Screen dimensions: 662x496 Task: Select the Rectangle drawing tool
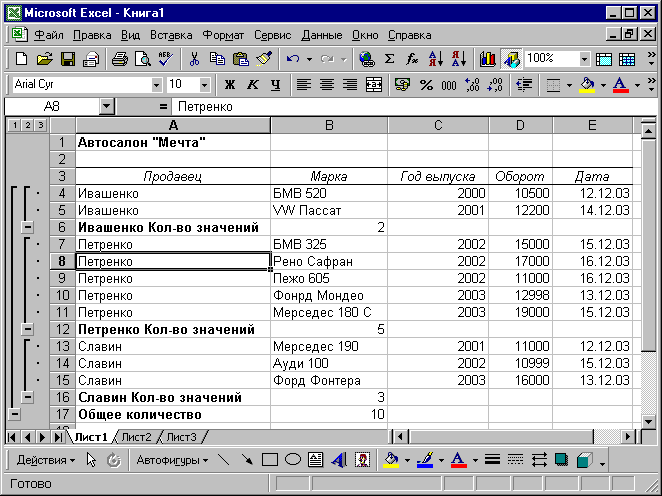pyautogui.click(x=269, y=460)
